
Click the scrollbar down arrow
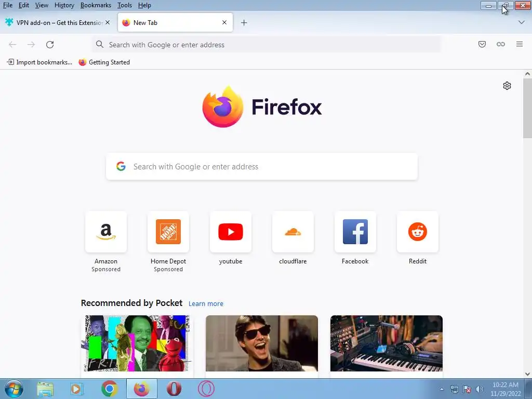[527, 374]
